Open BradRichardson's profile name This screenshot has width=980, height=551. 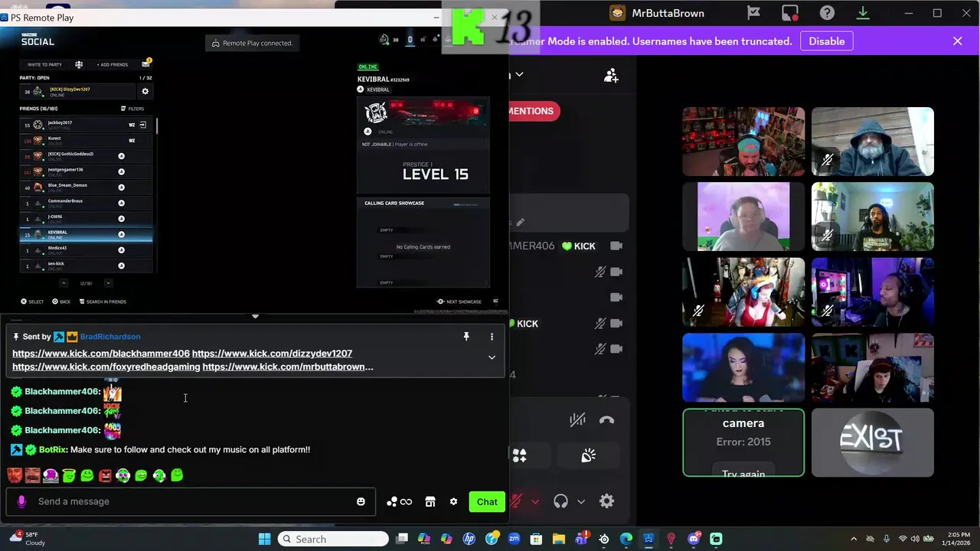coord(110,337)
